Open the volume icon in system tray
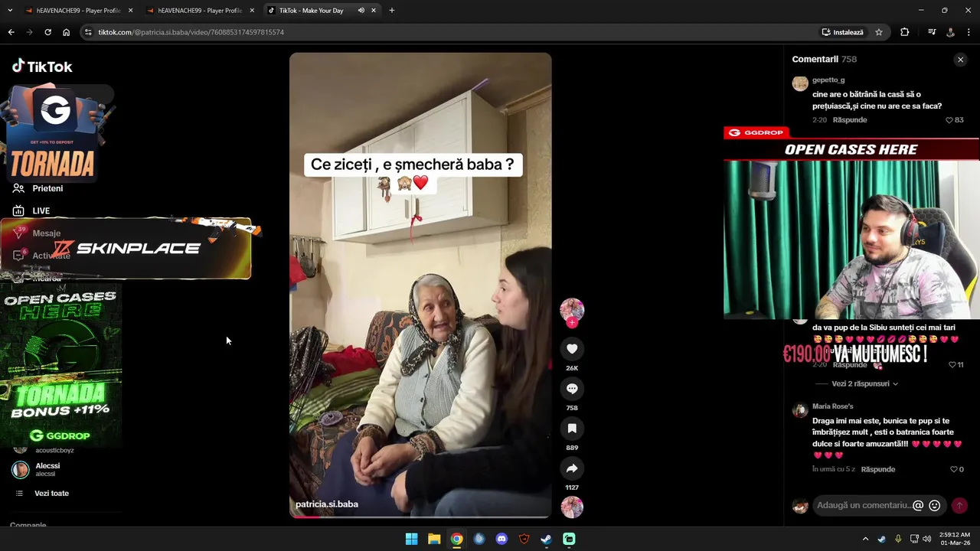 927,539
